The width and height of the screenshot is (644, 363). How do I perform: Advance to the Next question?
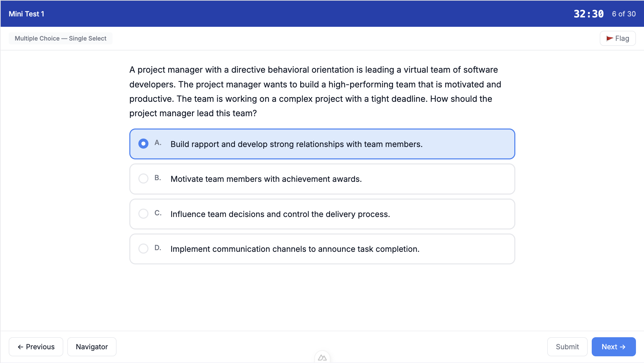[614, 347]
